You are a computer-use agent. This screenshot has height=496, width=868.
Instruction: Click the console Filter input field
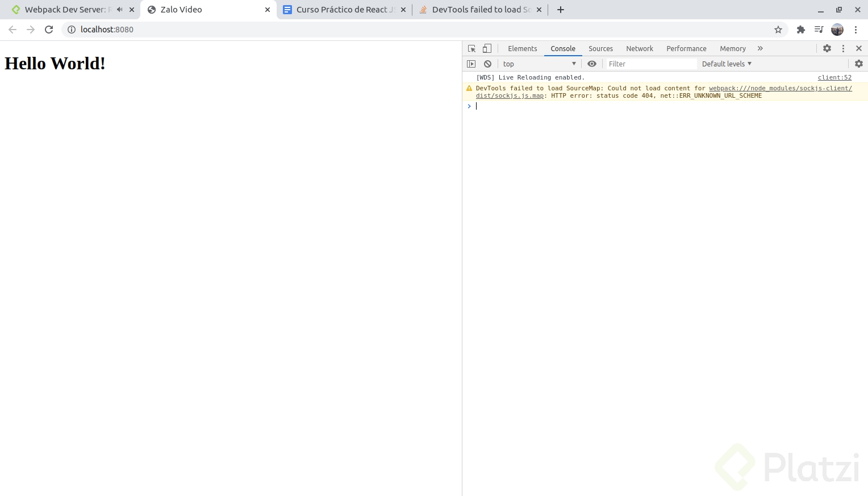pos(650,64)
